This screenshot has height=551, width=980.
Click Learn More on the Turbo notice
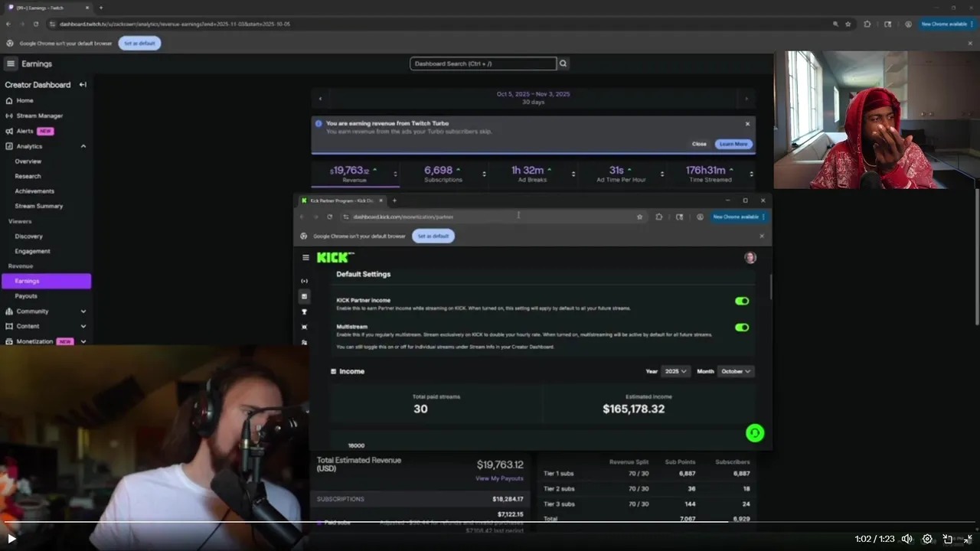pos(733,144)
